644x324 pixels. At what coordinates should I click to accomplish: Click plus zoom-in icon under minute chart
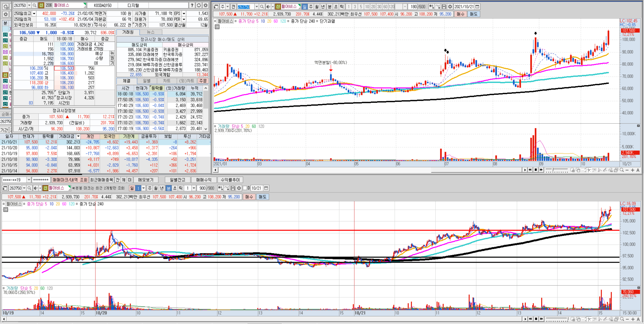pos(633,319)
